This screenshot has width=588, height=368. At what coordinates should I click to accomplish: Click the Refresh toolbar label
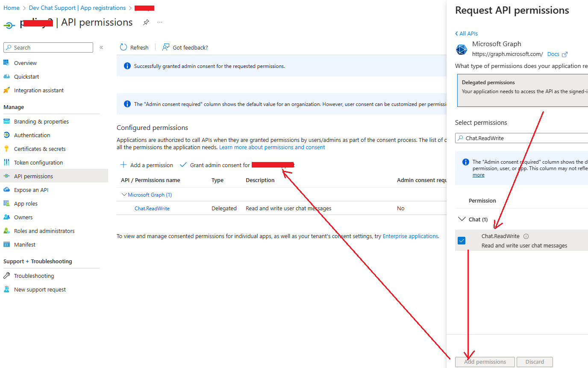139,47
